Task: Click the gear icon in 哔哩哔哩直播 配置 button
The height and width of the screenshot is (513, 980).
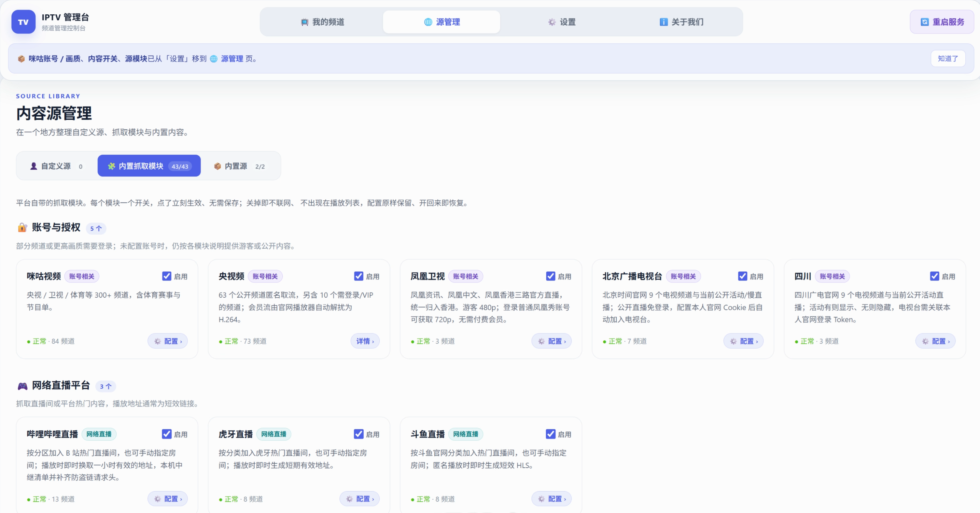Action: (x=157, y=499)
